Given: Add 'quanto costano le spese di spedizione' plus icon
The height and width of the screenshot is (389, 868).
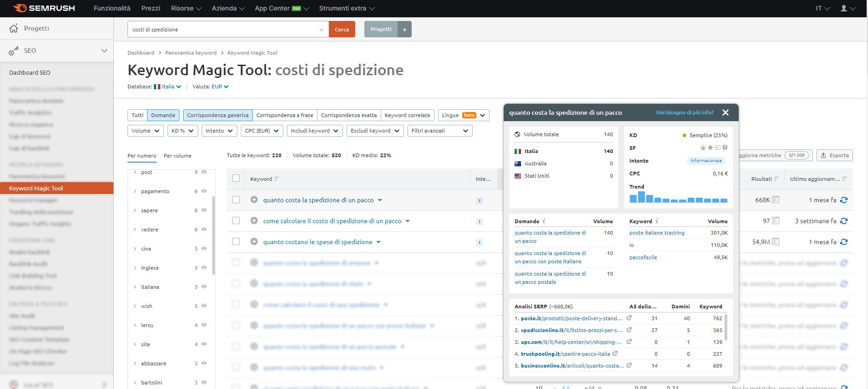Looking at the screenshot, I should click(x=254, y=241).
